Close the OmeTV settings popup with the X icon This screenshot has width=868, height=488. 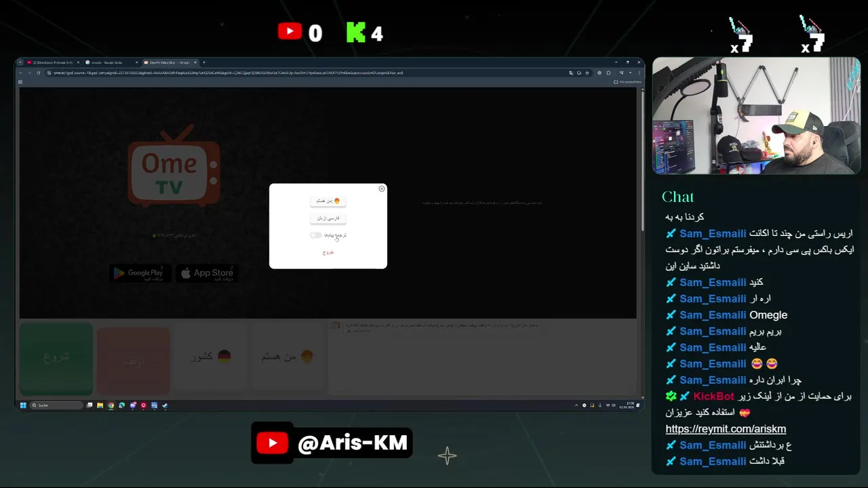coord(381,188)
